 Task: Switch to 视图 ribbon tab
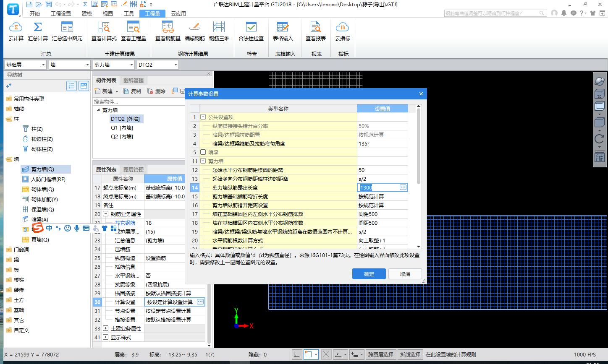108,13
